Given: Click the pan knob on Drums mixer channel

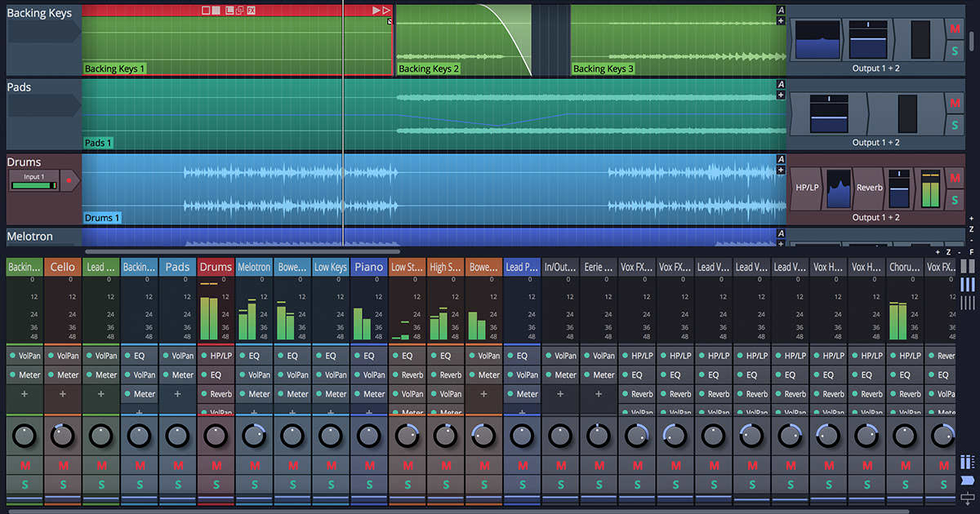Looking at the screenshot, I should pos(216,436).
